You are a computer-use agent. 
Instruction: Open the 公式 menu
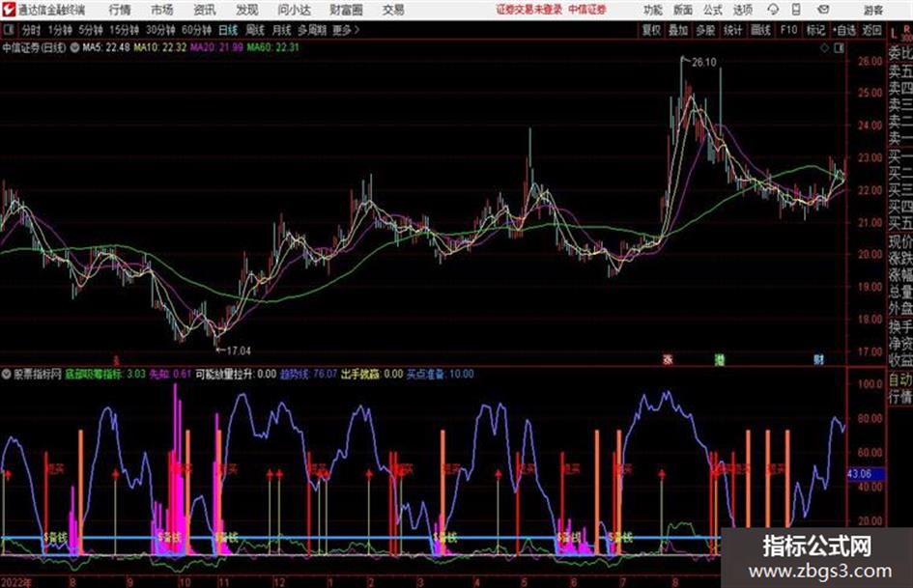tap(713, 10)
